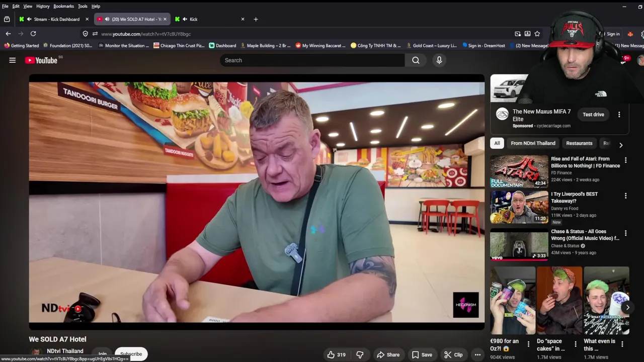This screenshot has height=362, width=644.
Task: Open Monitor the Situation bookmark
Action: pyautogui.click(x=123, y=46)
